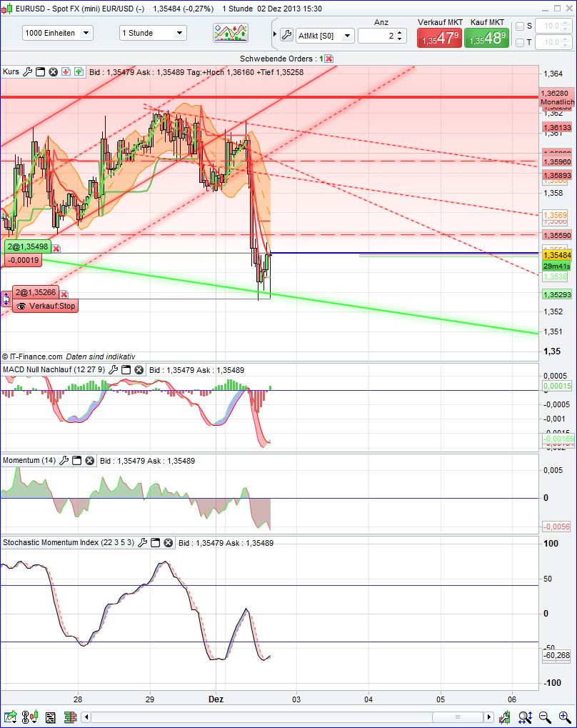The height and width of the screenshot is (728, 577).
Task: Detach the Kurs panel using the window icon
Action: pyautogui.click(x=39, y=71)
